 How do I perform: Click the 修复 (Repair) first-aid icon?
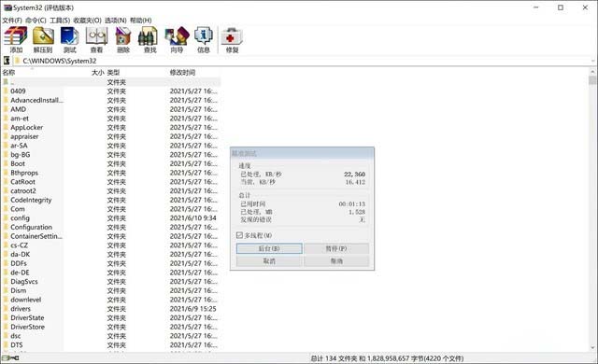pyautogui.click(x=232, y=39)
